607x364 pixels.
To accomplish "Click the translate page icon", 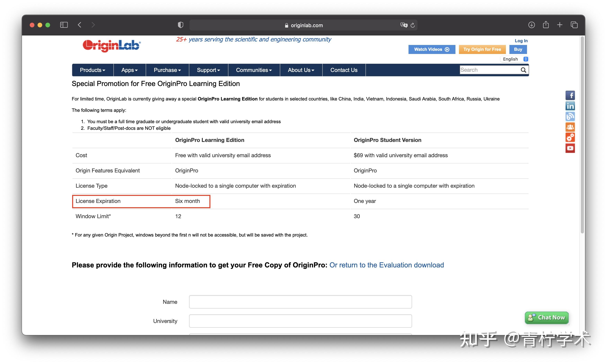I will pos(404,25).
